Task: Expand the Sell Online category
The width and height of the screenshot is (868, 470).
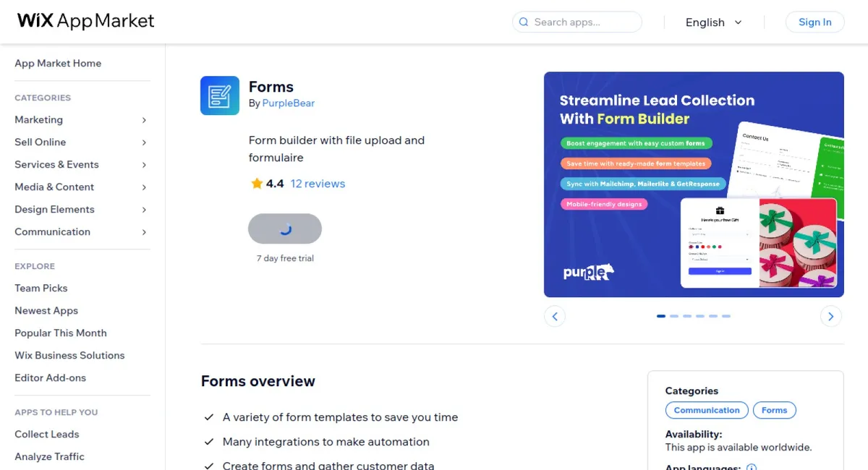Action: (81, 142)
